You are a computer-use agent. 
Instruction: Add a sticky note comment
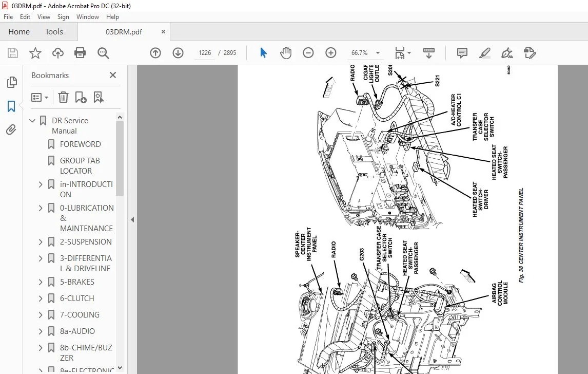[x=462, y=53]
